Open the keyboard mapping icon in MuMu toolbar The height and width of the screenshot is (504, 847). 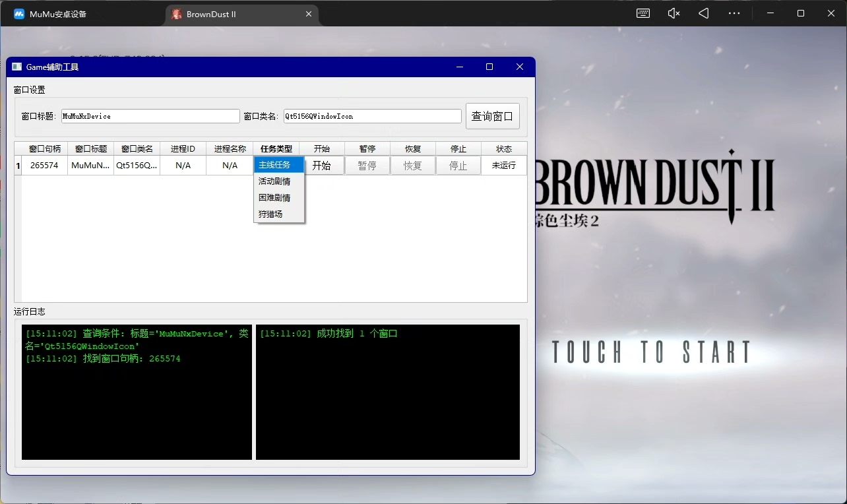click(643, 13)
